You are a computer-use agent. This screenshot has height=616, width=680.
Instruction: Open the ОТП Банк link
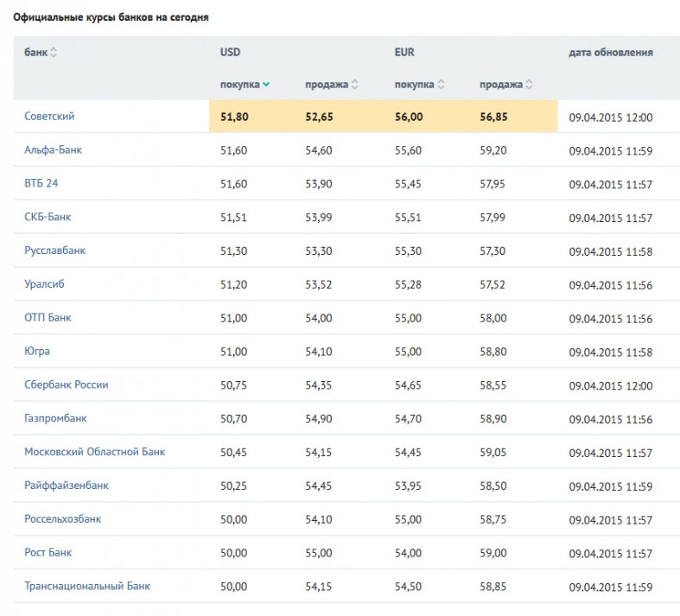pyautogui.click(x=48, y=318)
